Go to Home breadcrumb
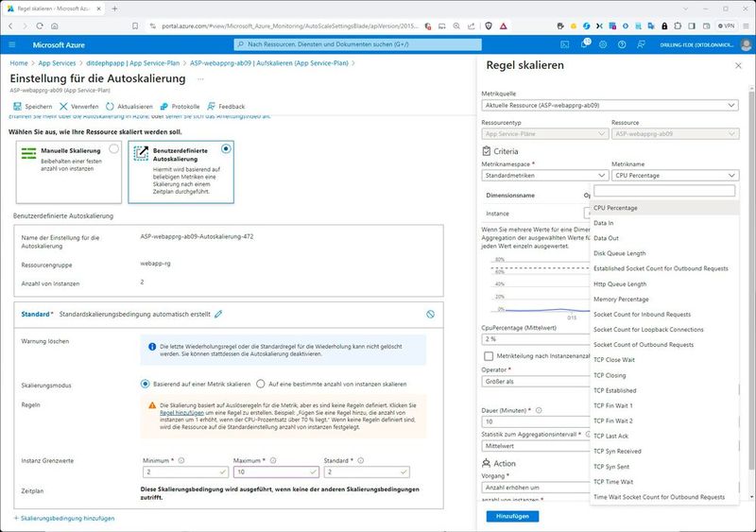 [x=19, y=63]
